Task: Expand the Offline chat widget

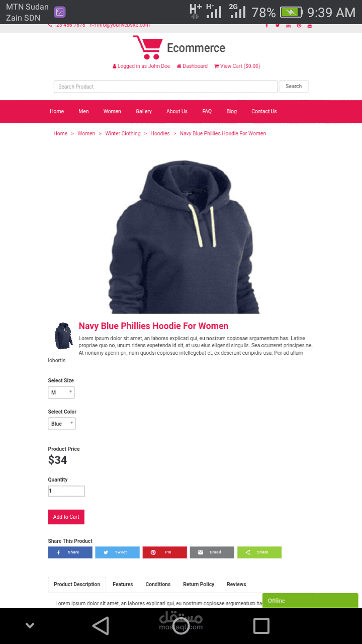Action: point(310,601)
